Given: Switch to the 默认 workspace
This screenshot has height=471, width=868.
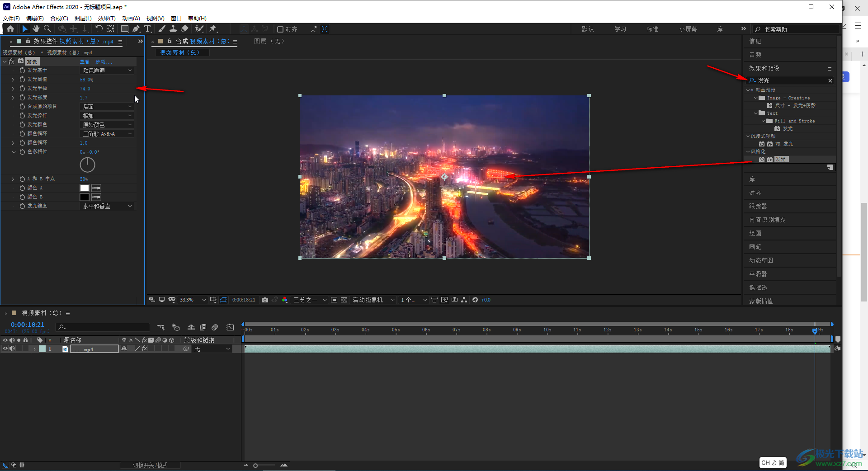Looking at the screenshot, I should point(588,29).
